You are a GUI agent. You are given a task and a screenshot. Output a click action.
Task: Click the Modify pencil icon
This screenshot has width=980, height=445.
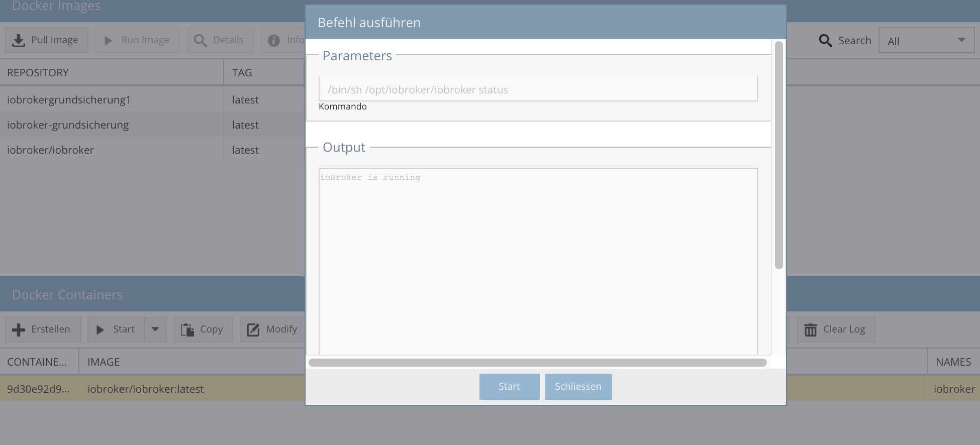coord(253,330)
